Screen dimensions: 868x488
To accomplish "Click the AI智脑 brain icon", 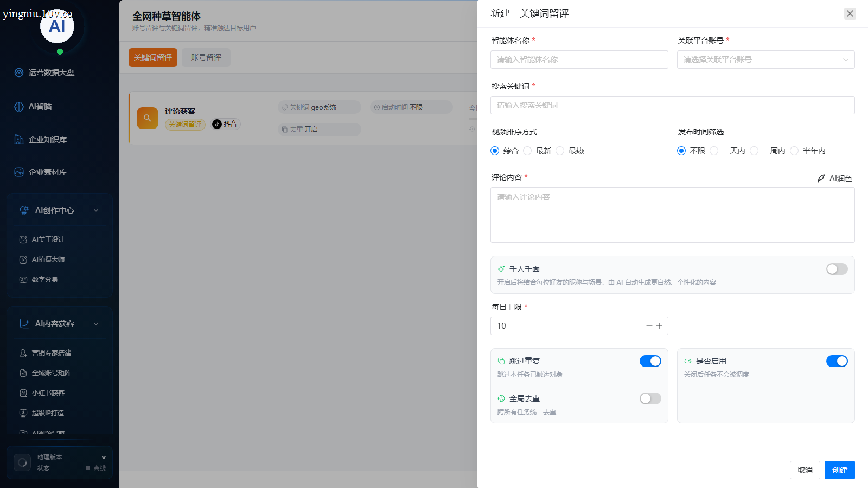I will 19,106.
